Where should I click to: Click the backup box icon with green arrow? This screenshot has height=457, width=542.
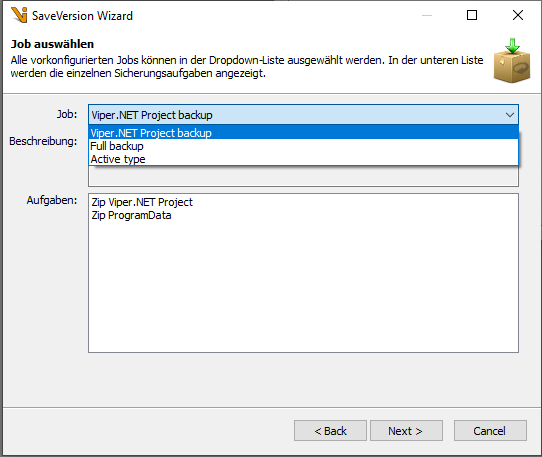tap(512, 60)
